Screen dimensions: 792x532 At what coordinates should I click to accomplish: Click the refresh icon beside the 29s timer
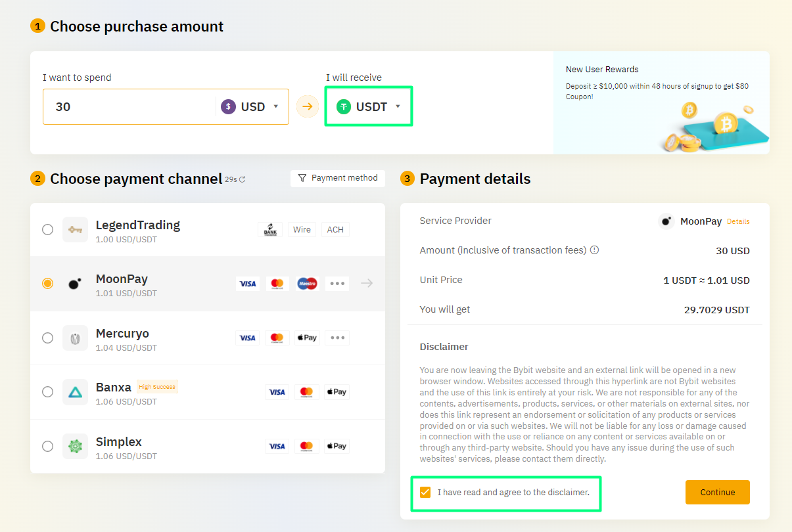(x=243, y=179)
